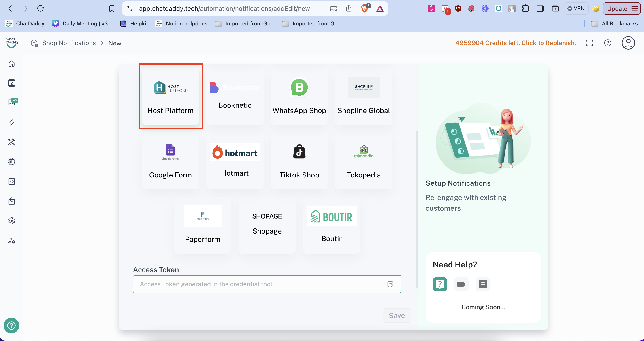Viewport: 644px width, 341px height.
Task: Open the team management sidebar icon
Action: click(x=11, y=241)
